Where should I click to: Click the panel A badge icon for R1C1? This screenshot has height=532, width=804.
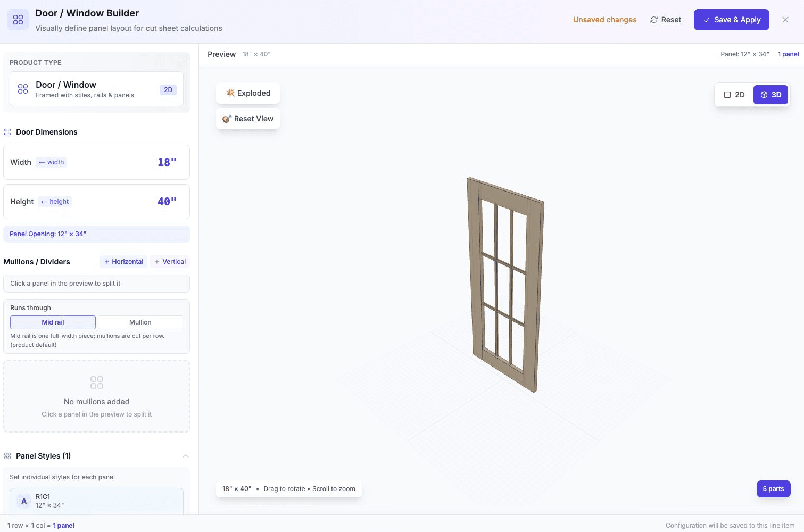tap(24, 501)
